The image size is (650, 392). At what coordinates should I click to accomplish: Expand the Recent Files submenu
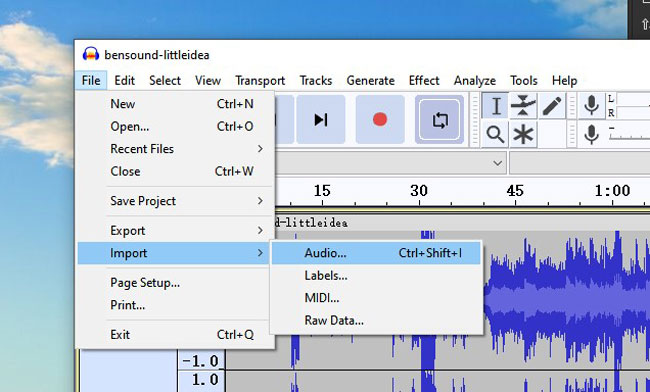click(175, 148)
